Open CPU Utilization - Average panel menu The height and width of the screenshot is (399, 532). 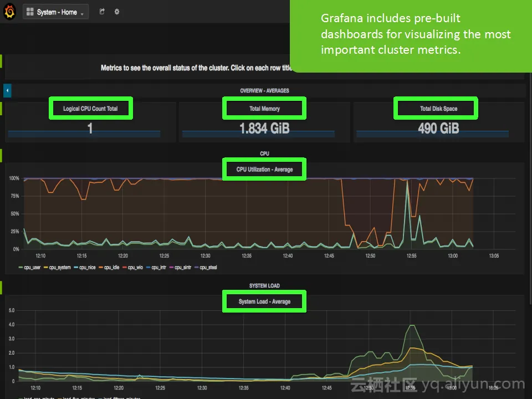265,170
